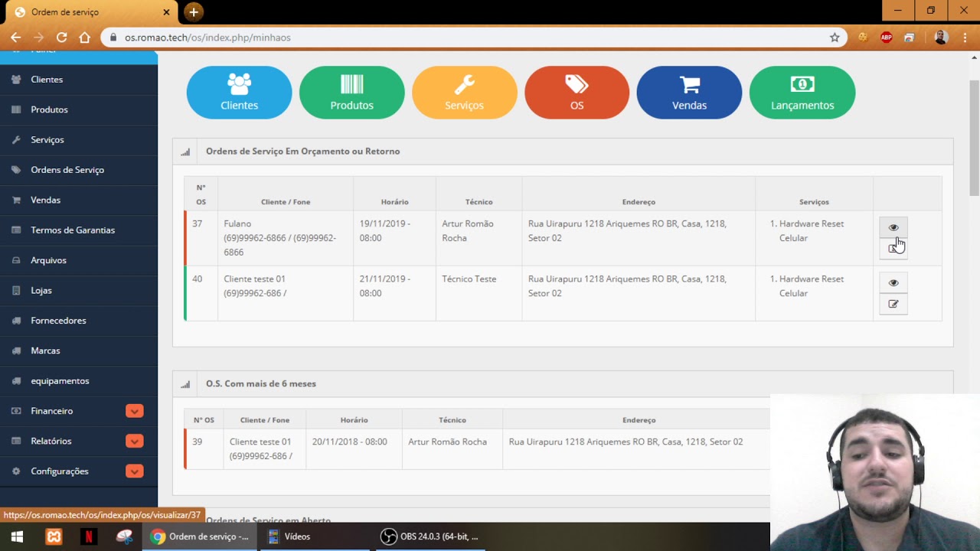Open the green Produtos shortcut button

pos(351,93)
